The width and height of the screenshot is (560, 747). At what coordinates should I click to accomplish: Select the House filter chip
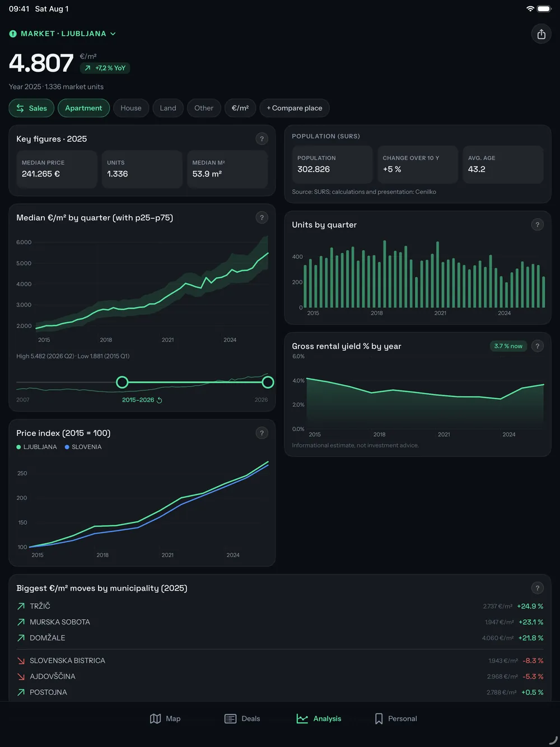click(x=131, y=108)
